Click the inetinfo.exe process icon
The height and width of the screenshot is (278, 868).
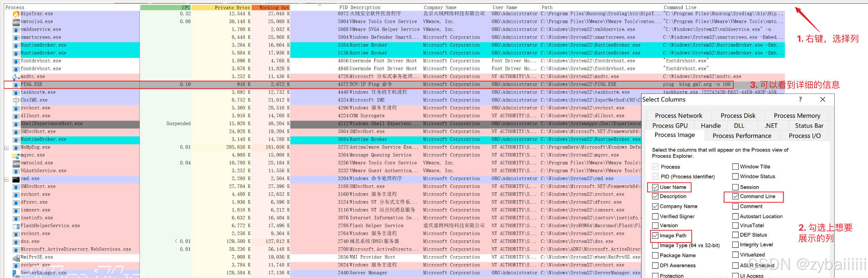coord(16,218)
